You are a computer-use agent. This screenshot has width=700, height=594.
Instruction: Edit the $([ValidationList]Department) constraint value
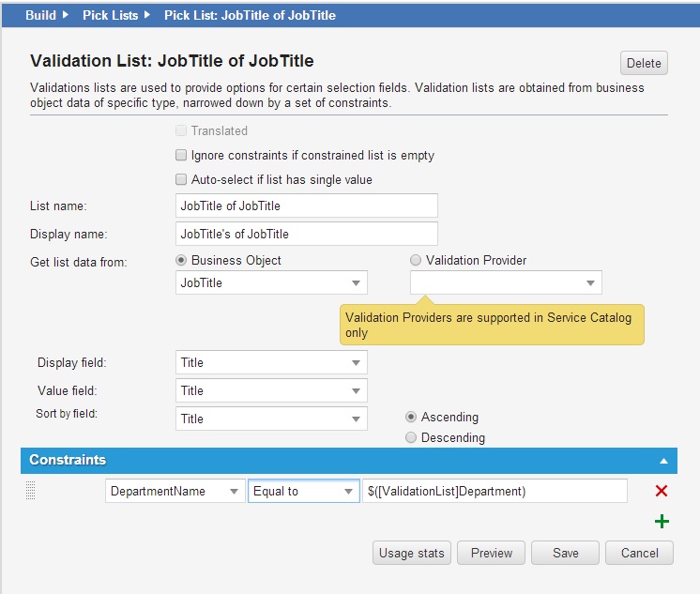point(495,491)
